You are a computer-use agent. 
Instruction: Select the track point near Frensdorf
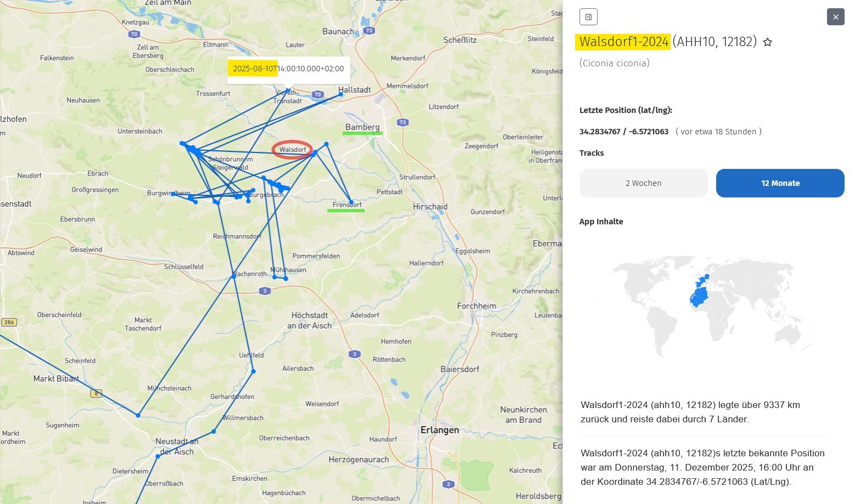351,202
